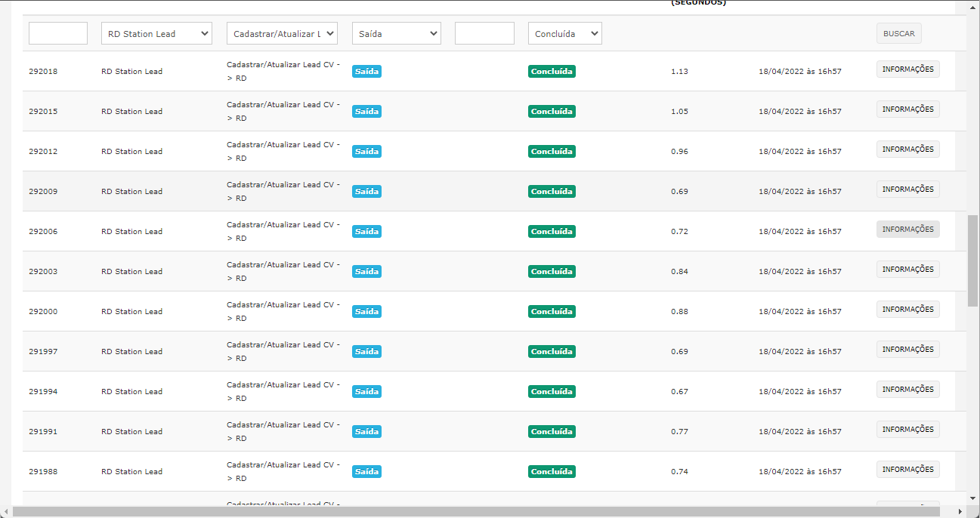Click the Saída badge in row 292018
This screenshot has height=518, width=980.
[366, 72]
